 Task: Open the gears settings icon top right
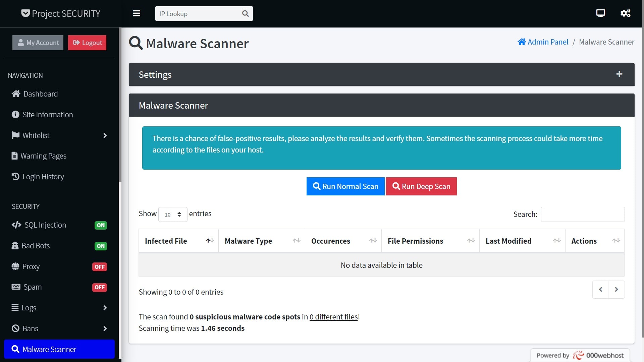tap(625, 13)
